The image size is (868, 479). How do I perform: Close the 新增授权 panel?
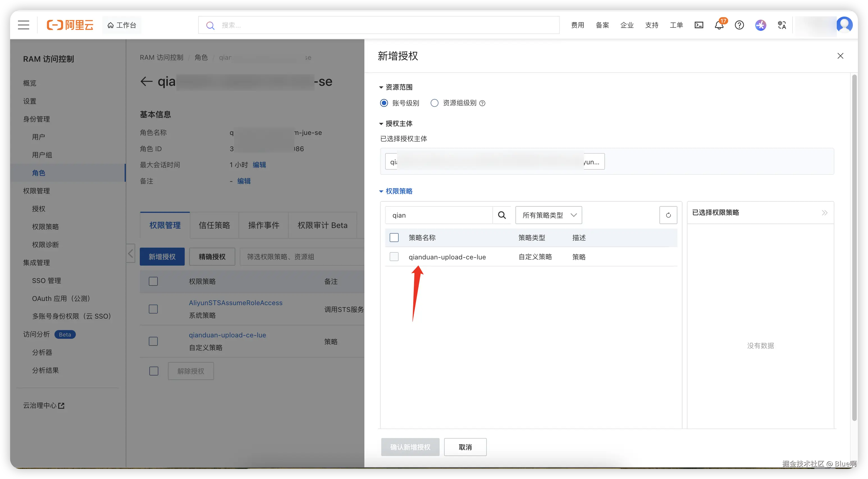[x=840, y=56]
